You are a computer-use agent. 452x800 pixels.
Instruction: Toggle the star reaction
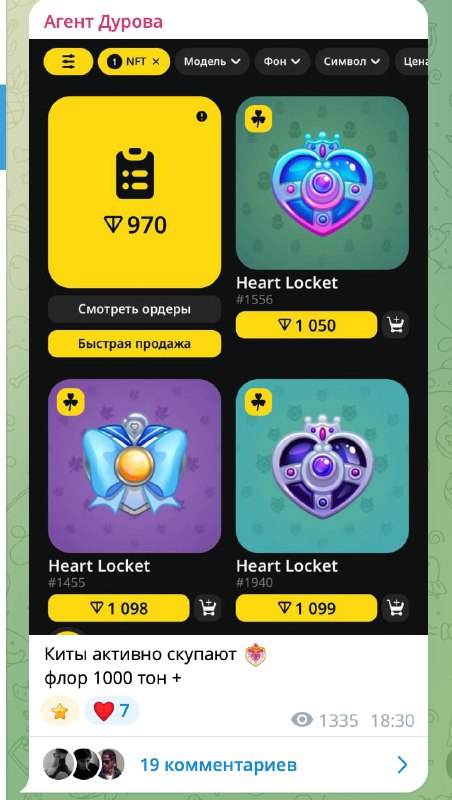(x=60, y=711)
